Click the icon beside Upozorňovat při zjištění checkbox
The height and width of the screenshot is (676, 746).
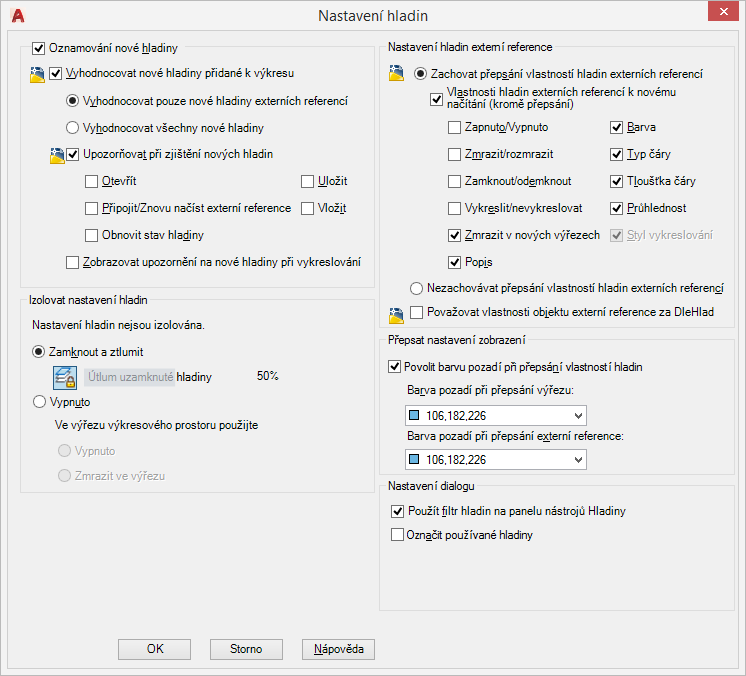point(57,154)
